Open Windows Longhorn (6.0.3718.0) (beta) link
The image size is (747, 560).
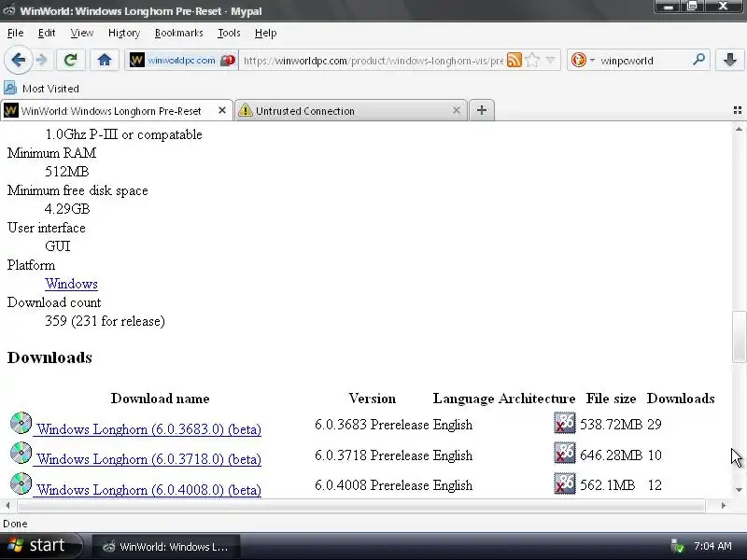pos(148,459)
